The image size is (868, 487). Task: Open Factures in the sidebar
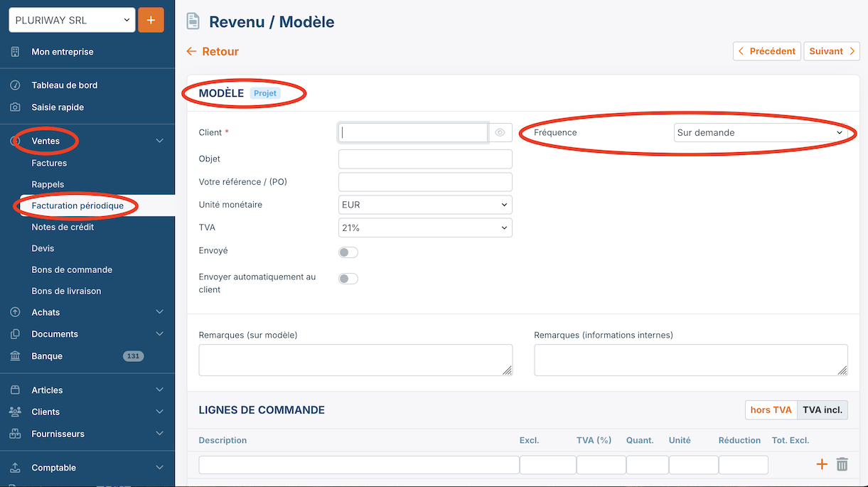(49, 163)
